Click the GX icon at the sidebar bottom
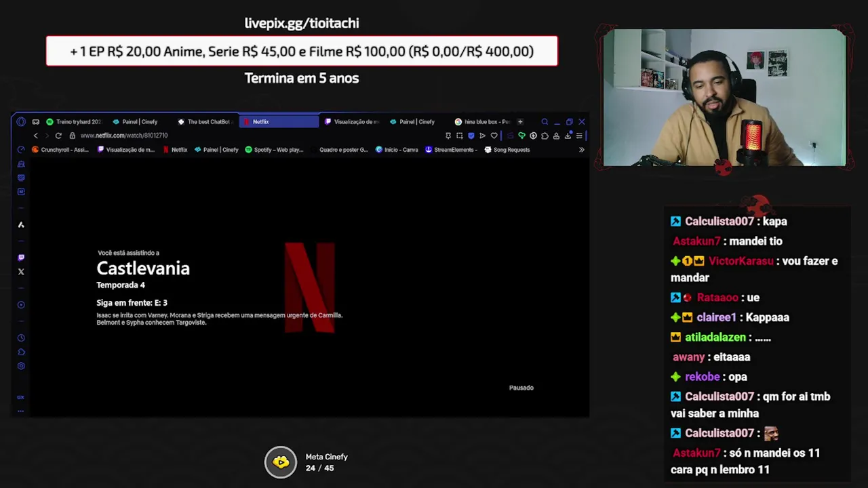Image resolution: width=868 pixels, height=488 pixels. click(x=21, y=397)
